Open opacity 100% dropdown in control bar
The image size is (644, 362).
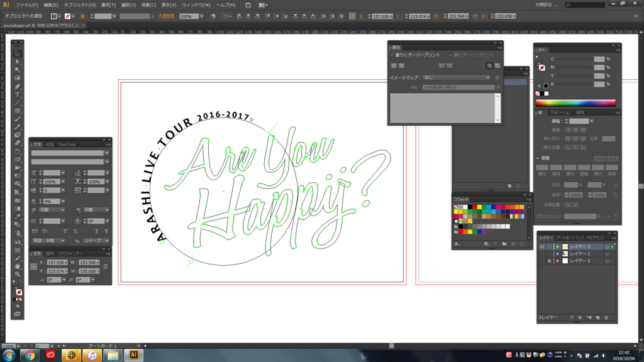201,16
